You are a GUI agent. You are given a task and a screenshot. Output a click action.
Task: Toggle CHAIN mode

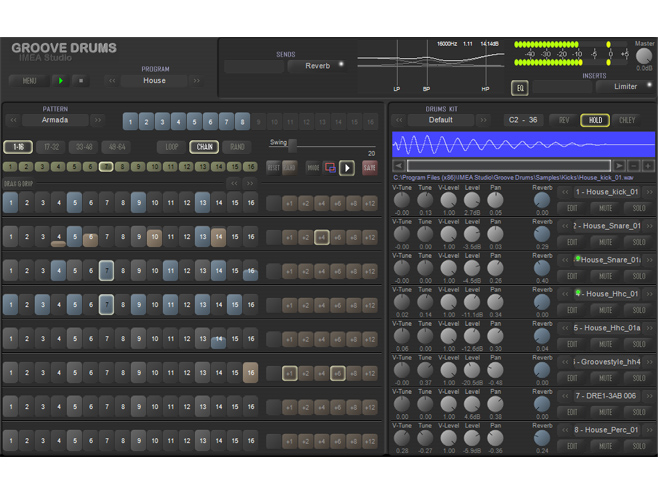pyautogui.click(x=204, y=147)
